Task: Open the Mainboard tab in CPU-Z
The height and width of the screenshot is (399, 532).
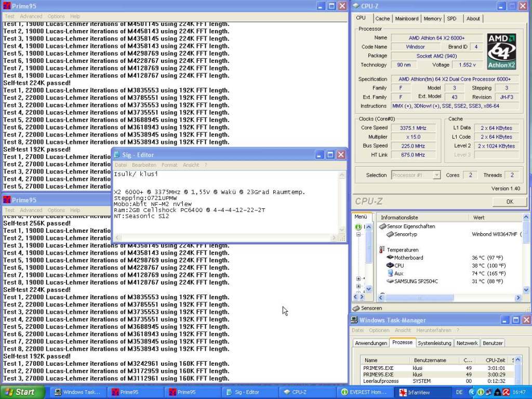Action: (x=406, y=19)
